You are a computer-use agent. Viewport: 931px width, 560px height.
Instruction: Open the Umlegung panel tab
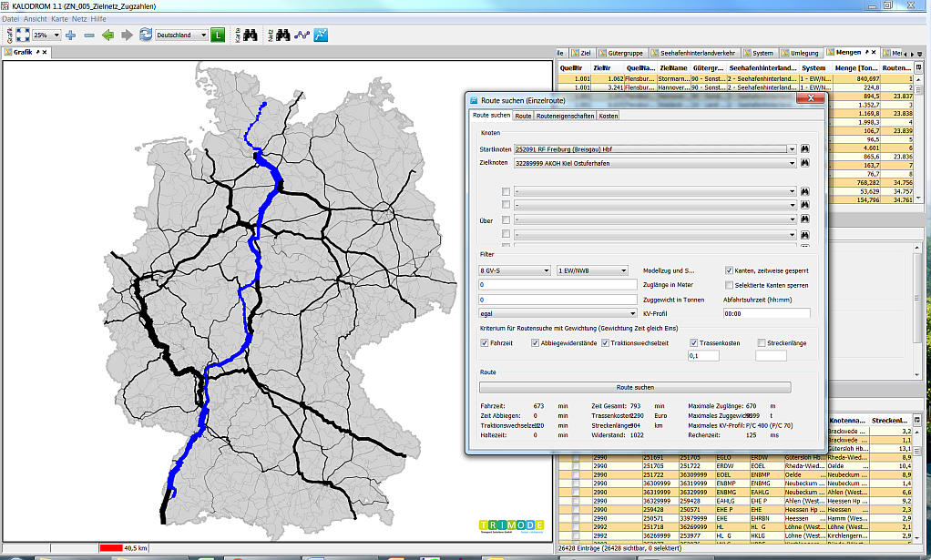(x=800, y=53)
